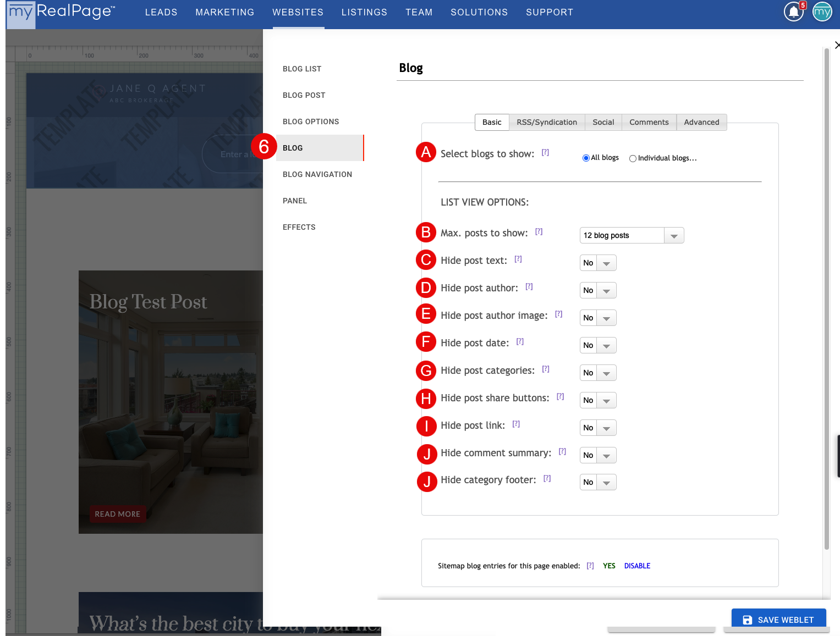840x636 pixels.
Task: Select BLOG NAVIGATION in the sidebar
Action: (x=317, y=174)
